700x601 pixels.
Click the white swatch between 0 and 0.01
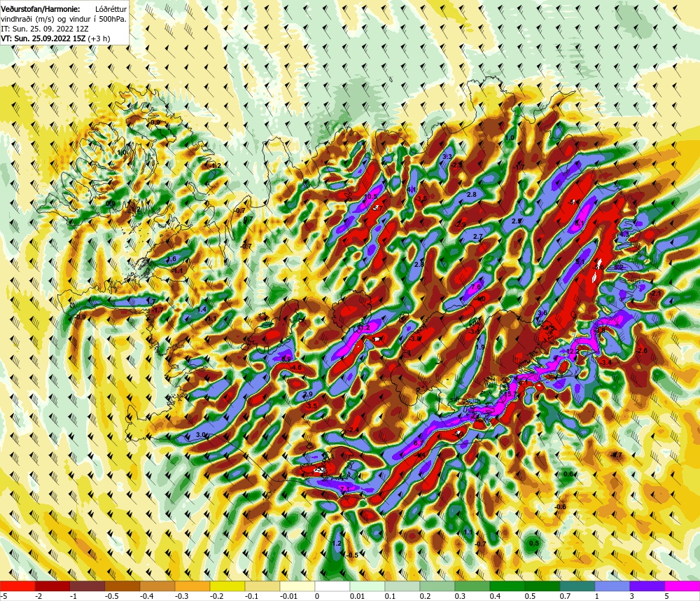coord(332,586)
